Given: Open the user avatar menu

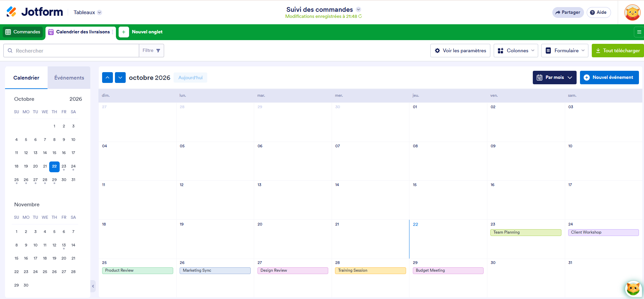Looking at the screenshot, I should click(632, 12).
